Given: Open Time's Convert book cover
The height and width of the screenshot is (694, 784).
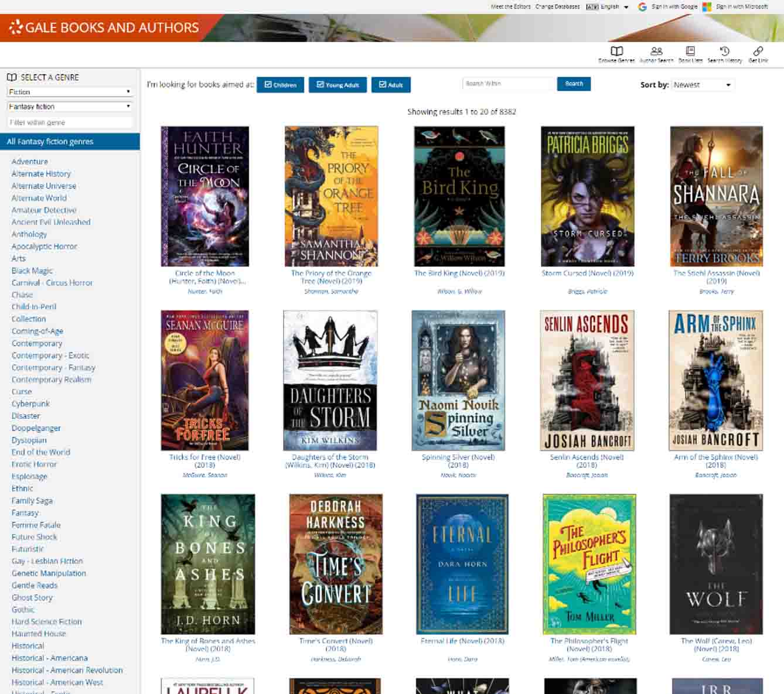Looking at the screenshot, I should click(x=336, y=564).
